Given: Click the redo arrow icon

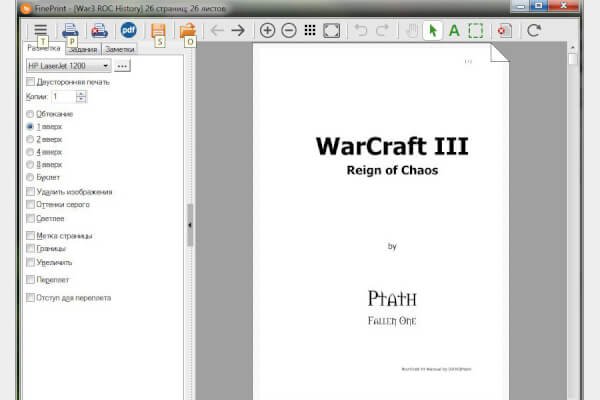Looking at the screenshot, I should click(x=382, y=30).
